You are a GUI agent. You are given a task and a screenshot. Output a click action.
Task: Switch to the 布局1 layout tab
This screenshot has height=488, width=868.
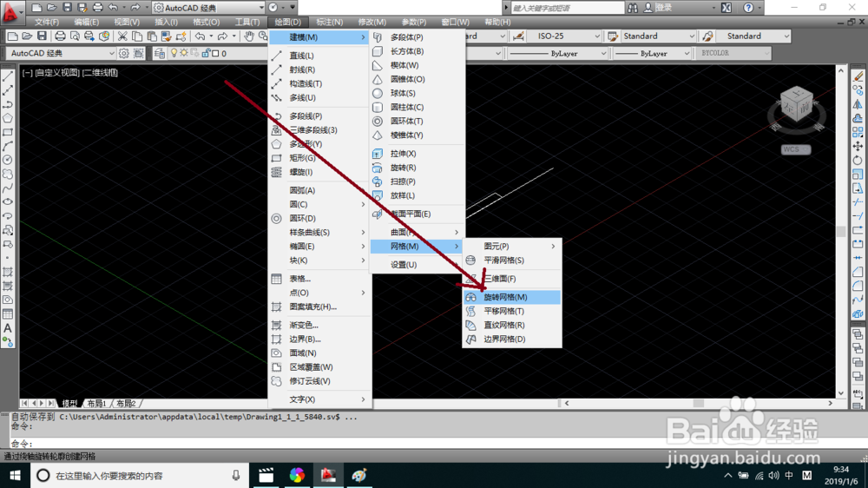[x=95, y=404]
